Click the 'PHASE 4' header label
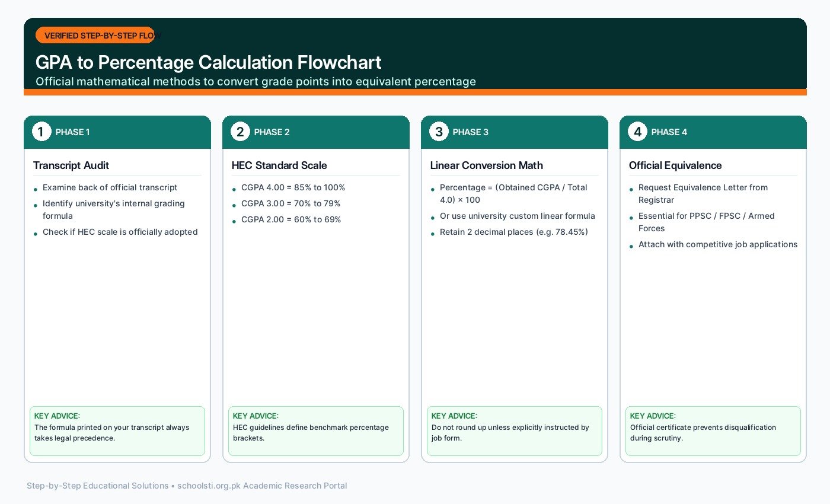 669,132
